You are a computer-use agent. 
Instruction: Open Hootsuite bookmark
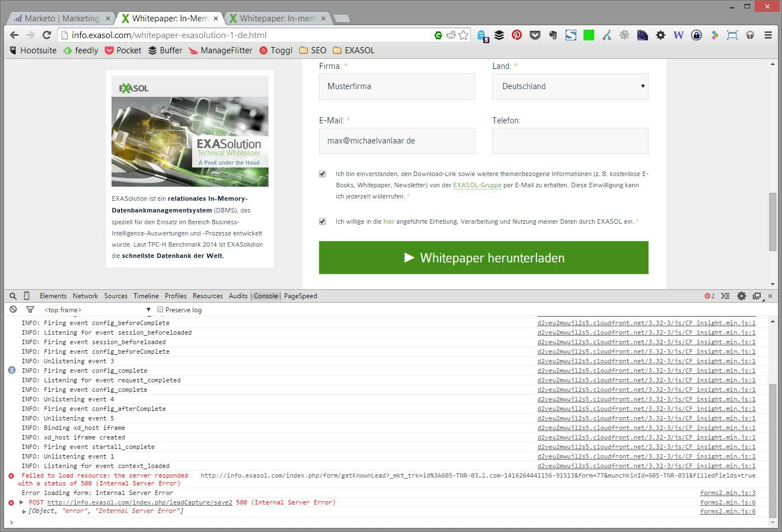pyautogui.click(x=33, y=50)
